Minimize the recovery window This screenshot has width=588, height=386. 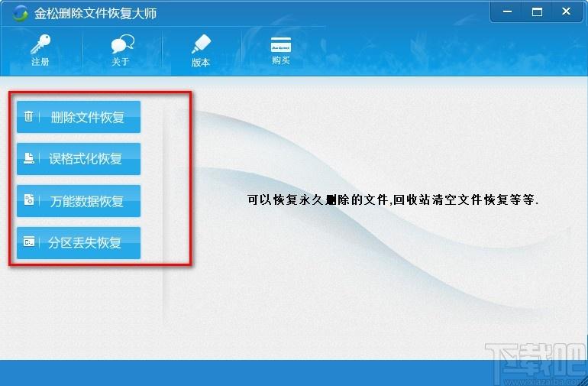[x=507, y=11]
